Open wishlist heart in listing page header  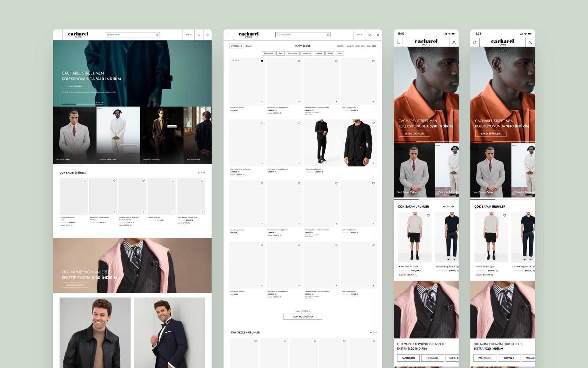click(369, 35)
